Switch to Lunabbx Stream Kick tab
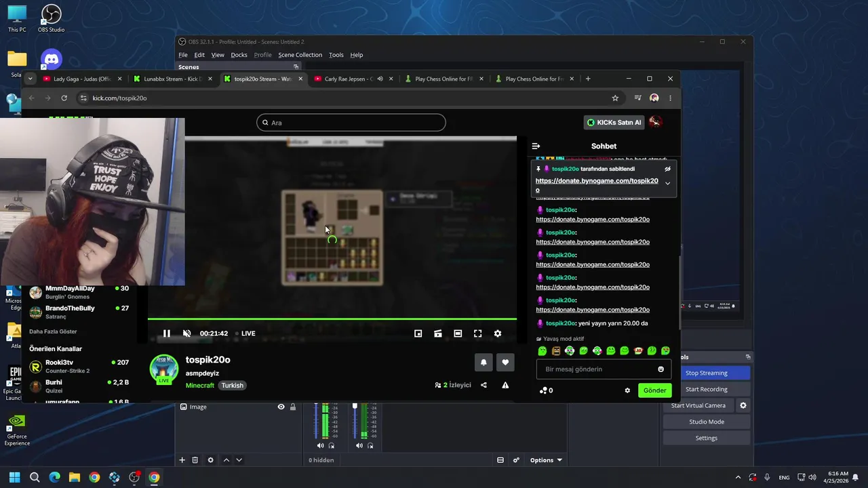Viewport: 868px width, 488px height. 172,79
